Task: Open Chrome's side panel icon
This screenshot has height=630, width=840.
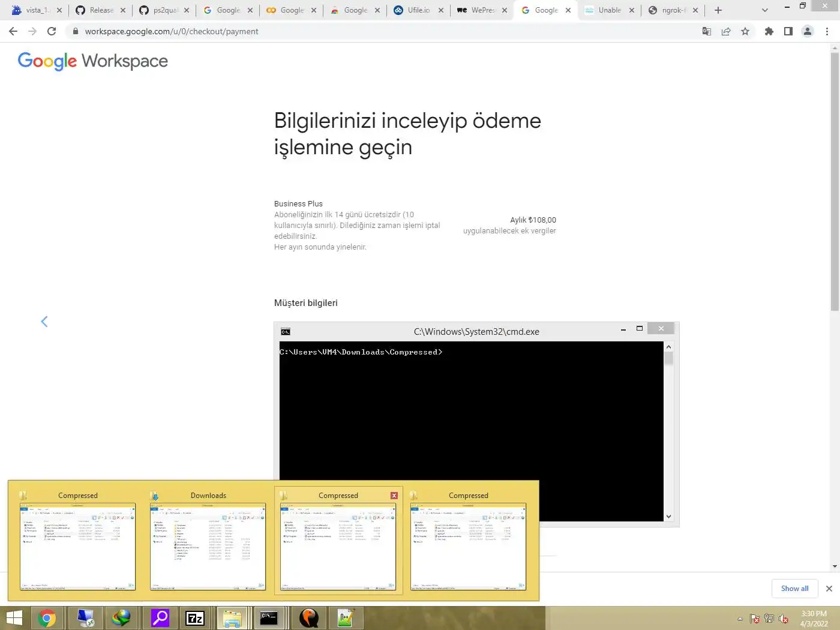Action: [x=788, y=31]
